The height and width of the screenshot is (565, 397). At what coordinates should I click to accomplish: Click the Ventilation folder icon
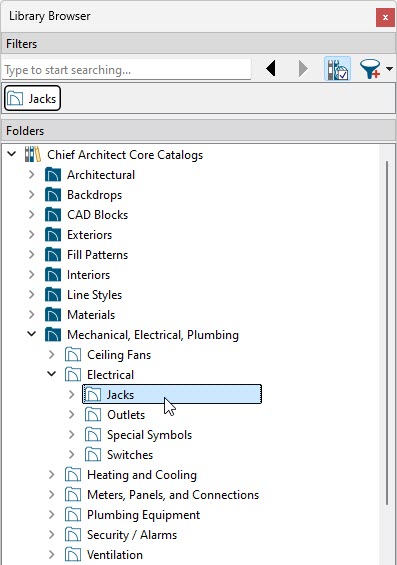(x=73, y=555)
